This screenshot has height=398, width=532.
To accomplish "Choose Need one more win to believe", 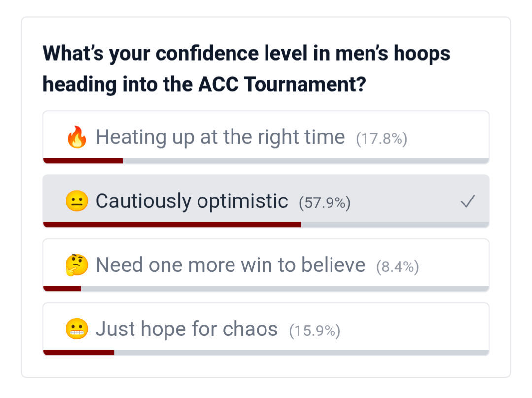I will pos(230,265).
